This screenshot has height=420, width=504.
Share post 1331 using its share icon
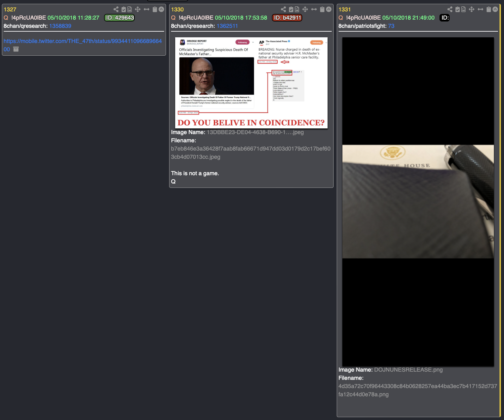click(450, 9)
